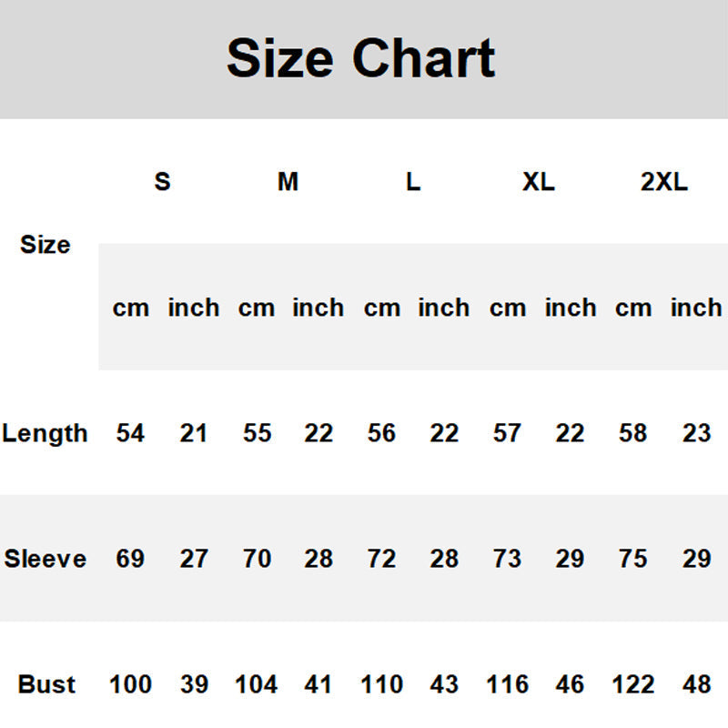Screen dimensions: 728x728
Task: Select the 2XL size column header
Action: [664, 182]
